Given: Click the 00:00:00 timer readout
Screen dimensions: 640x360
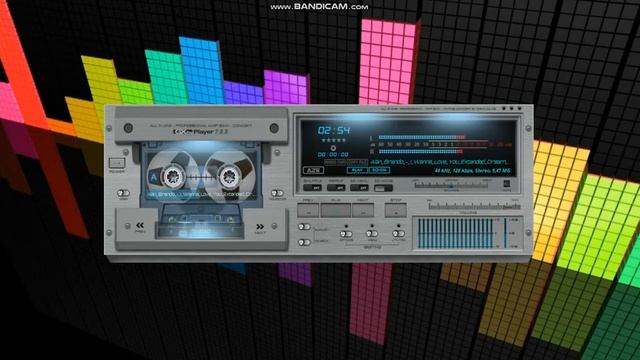Looking at the screenshot, I should pos(333,155).
